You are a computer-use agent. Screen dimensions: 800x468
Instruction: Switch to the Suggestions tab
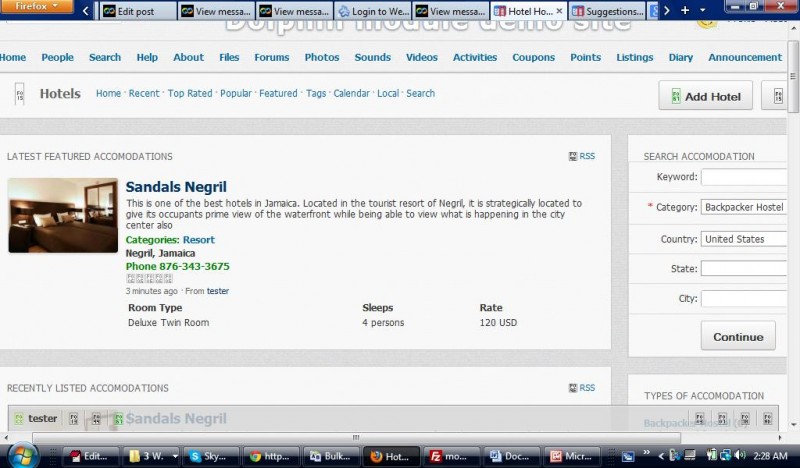(x=607, y=11)
